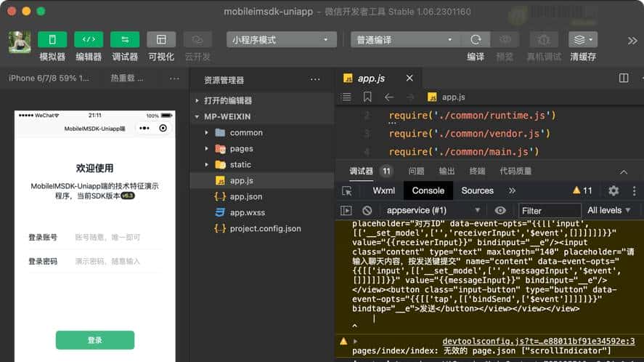Click the 清缓存 clear cache icon

583,40
